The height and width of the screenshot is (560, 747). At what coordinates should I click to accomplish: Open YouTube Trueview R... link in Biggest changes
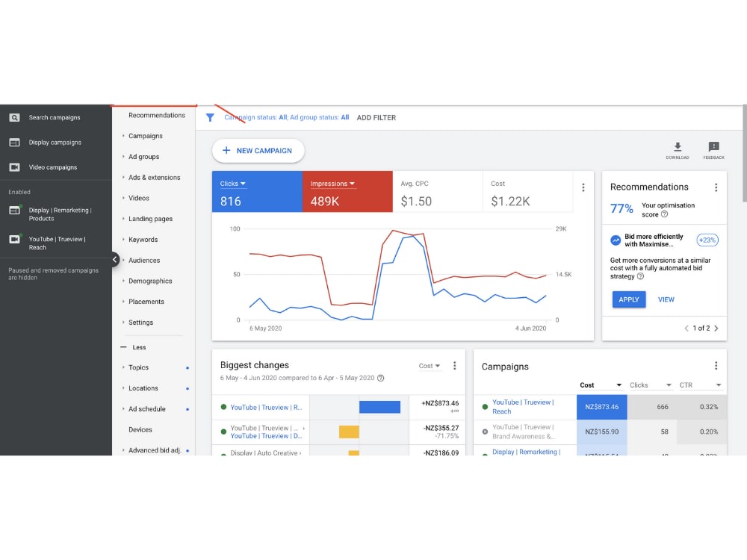point(267,407)
